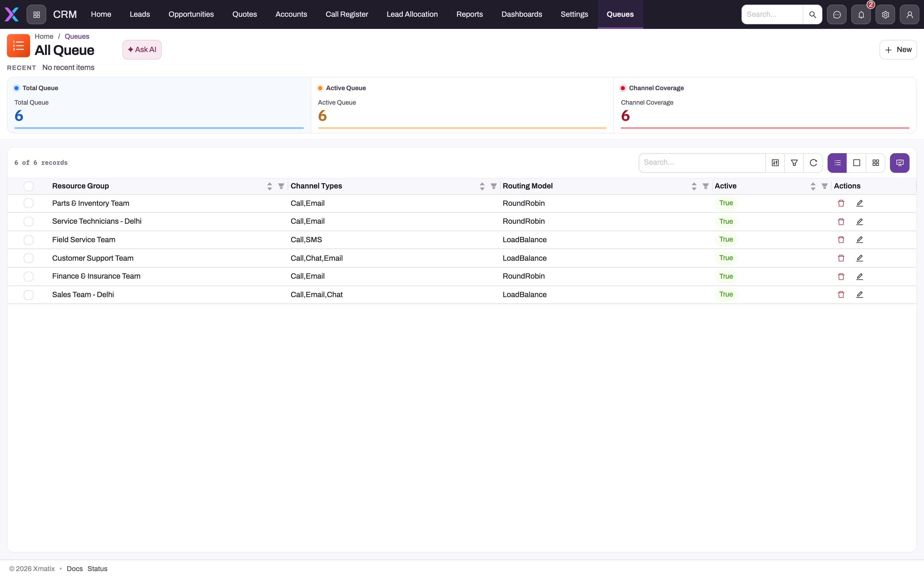This screenshot has height=578, width=924.
Task: Delete Service Technicians - Delhi queue
Action: 841,222
